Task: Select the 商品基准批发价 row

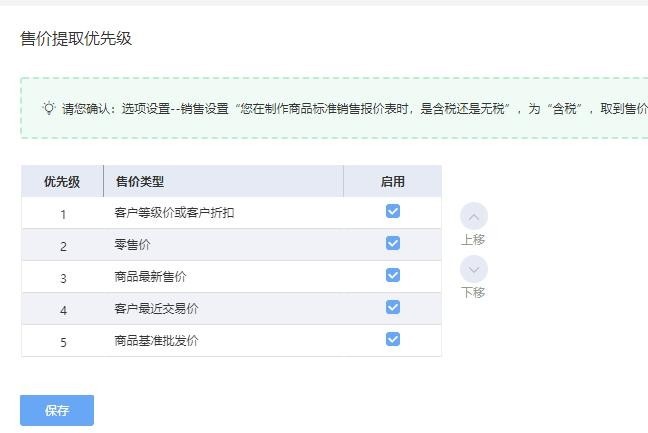Action: coord(231,340)
